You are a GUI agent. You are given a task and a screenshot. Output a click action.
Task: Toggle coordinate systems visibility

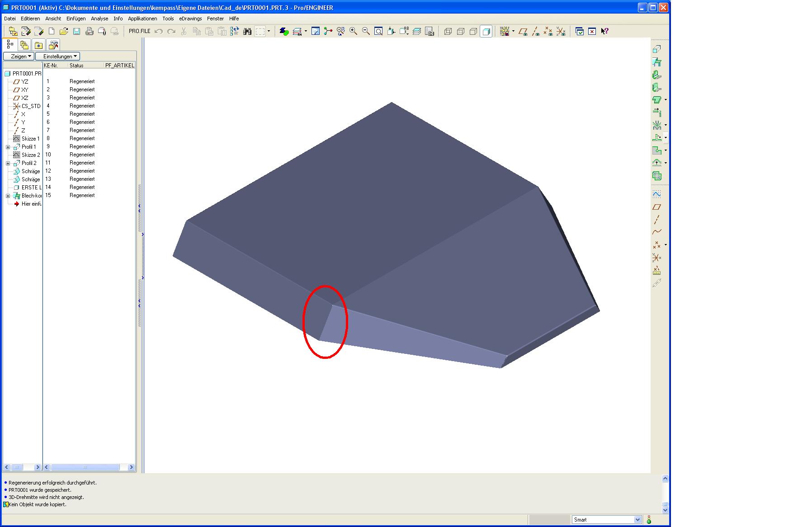561,31
